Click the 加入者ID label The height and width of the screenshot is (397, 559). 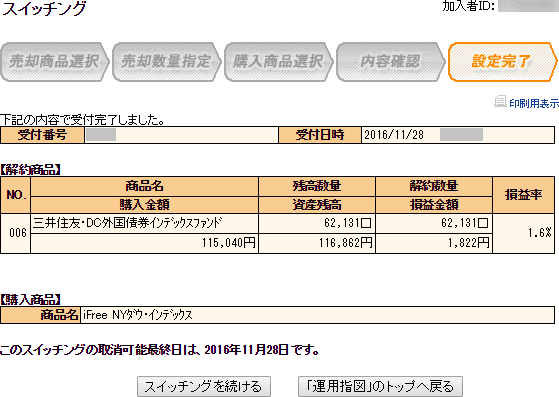tap(468, 6)
